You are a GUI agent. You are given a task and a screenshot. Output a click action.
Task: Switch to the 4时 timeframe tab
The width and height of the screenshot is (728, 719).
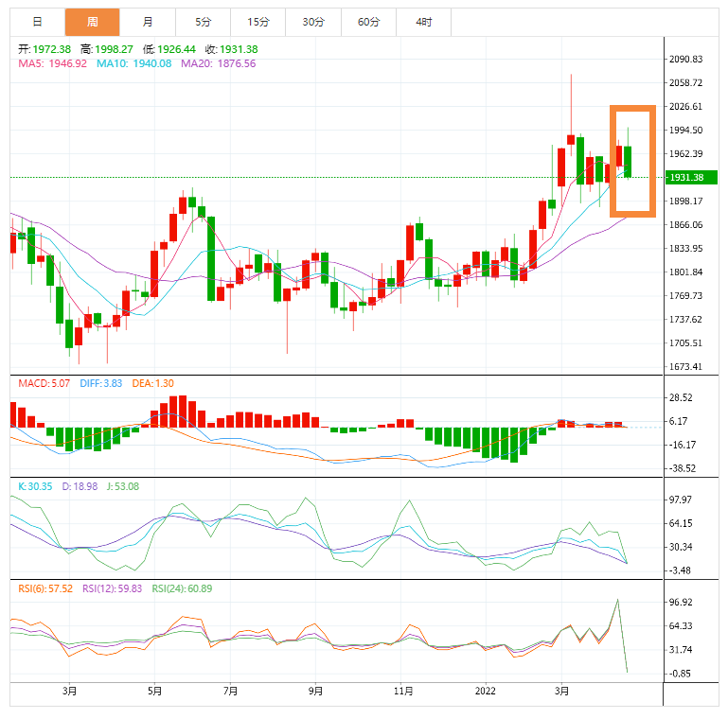[423, 22]
